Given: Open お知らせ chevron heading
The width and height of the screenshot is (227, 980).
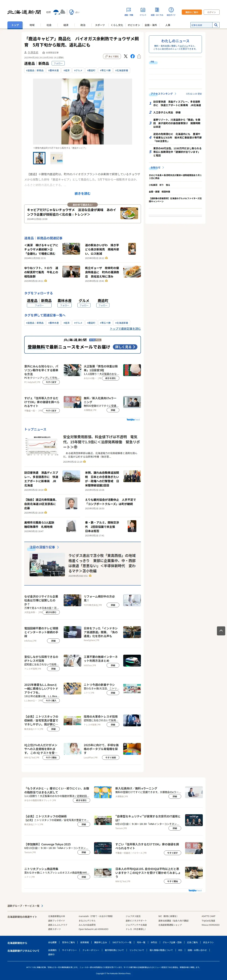Looking at the screenshot, I should click(157, 167).
